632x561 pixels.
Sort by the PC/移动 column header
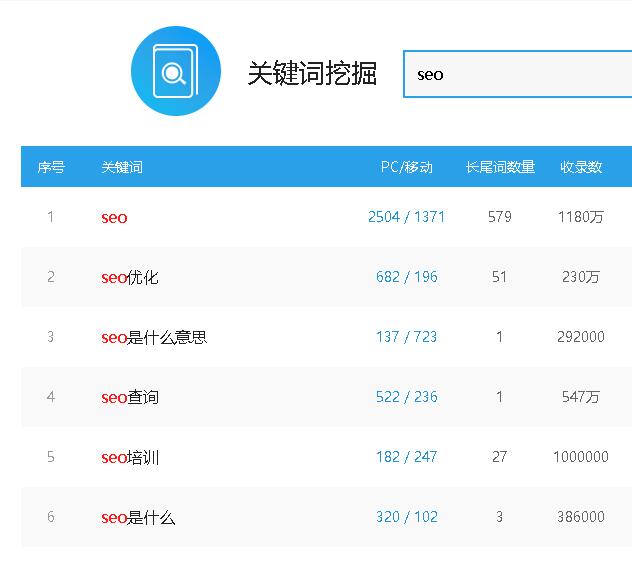[x=406, y=167]
